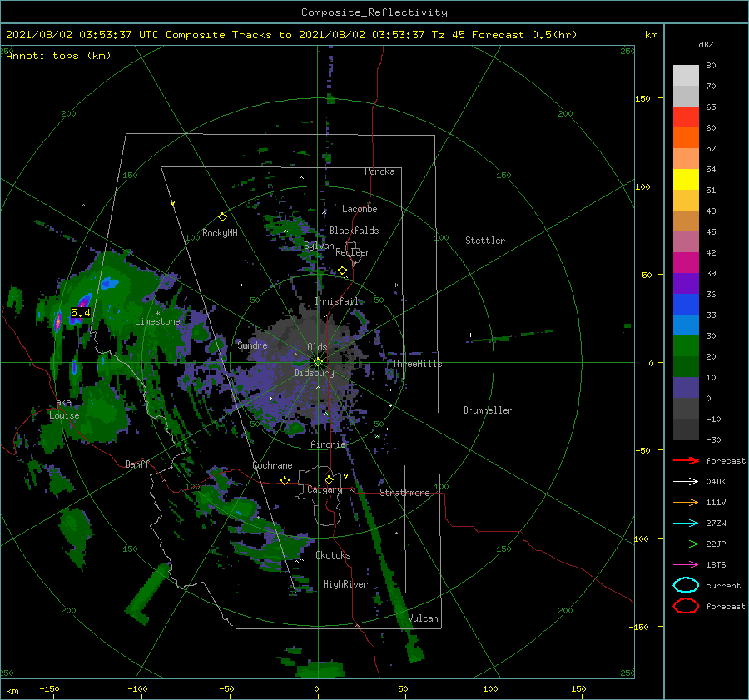749x700 pixels.
Task: Click the Airdrie city label
Action: click(x=328, y=444)
